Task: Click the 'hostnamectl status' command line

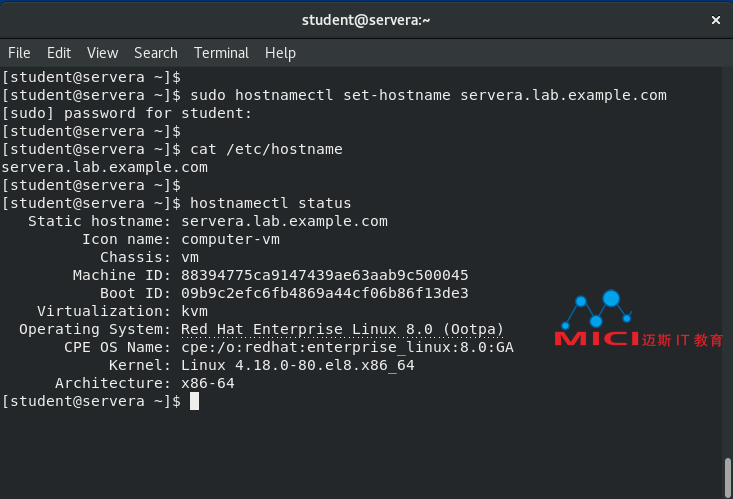Action: (176, 203)
